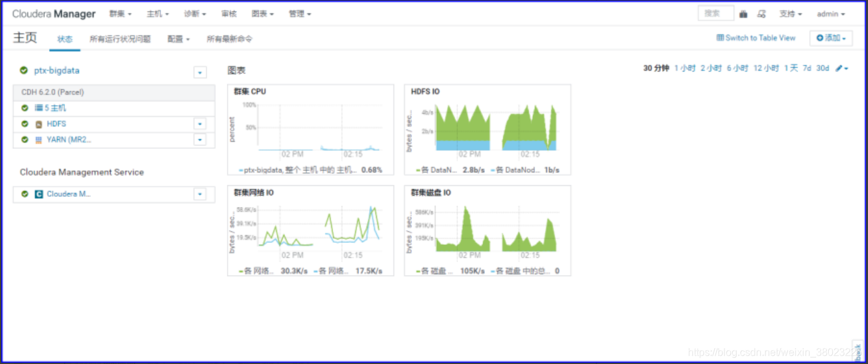Screen dimensions: 868x364
Task: Open the 诊断 menu
Action: pyautogui.click(x=195, y=13)
